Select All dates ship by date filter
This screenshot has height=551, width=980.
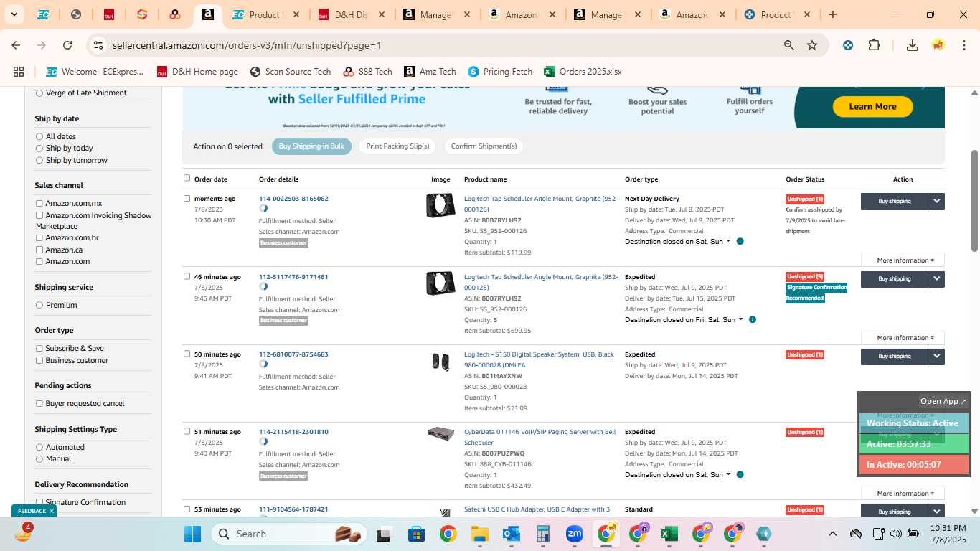click(x=39, y=136)
